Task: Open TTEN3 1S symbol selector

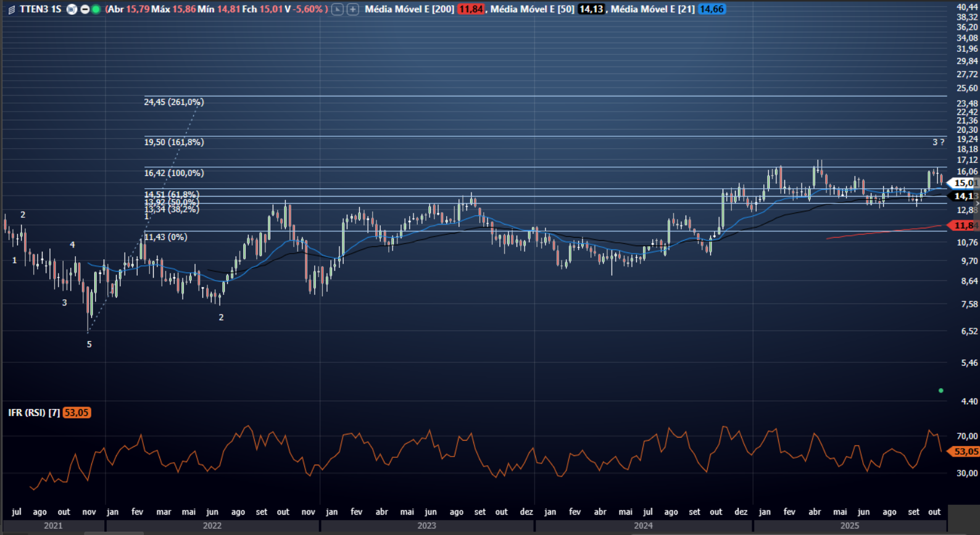Action: 40,9
